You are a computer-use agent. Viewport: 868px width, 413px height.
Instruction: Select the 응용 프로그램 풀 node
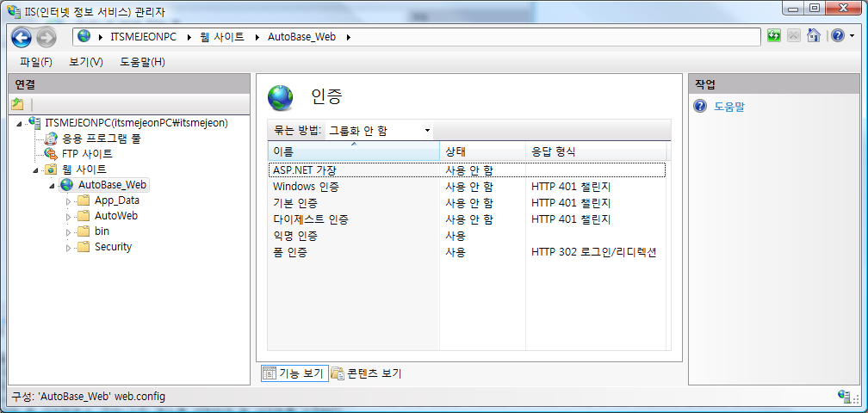click(x=101, y=139)
